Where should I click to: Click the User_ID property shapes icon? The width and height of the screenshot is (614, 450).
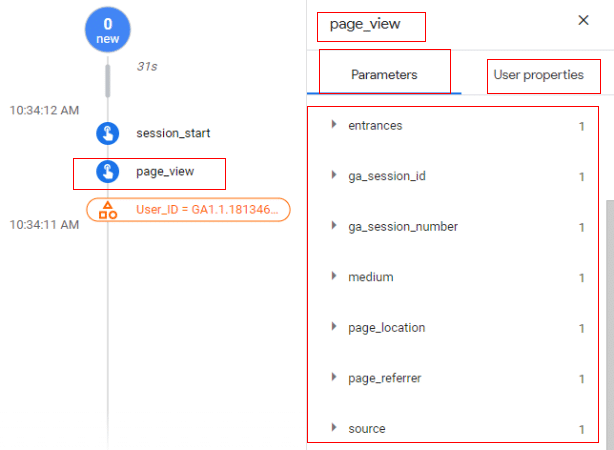(107, 210)
